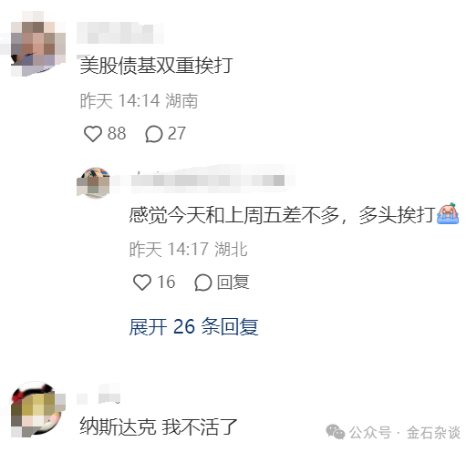Click the crying emoji in the reply

pos(448,214)
